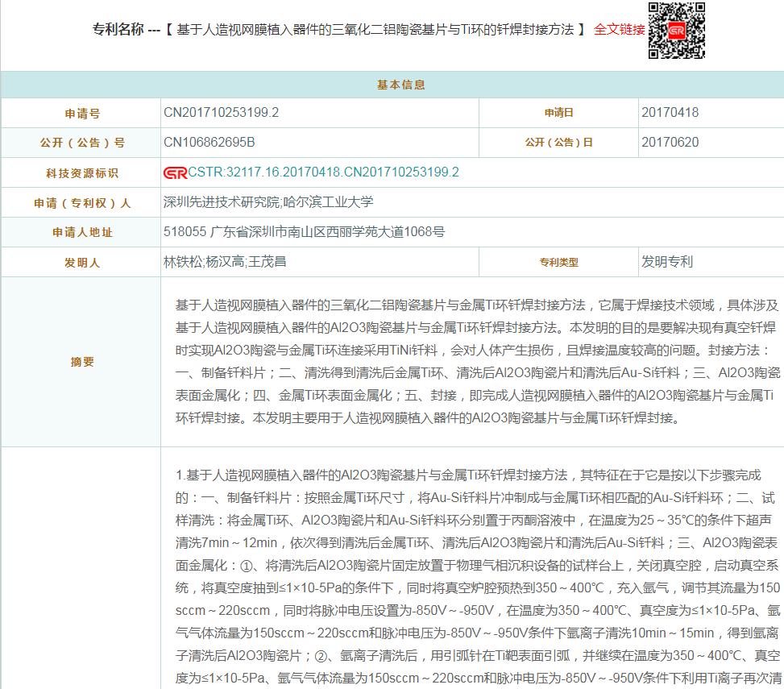Open the CSTR:32117.16 identifier link

pos(323,172)
